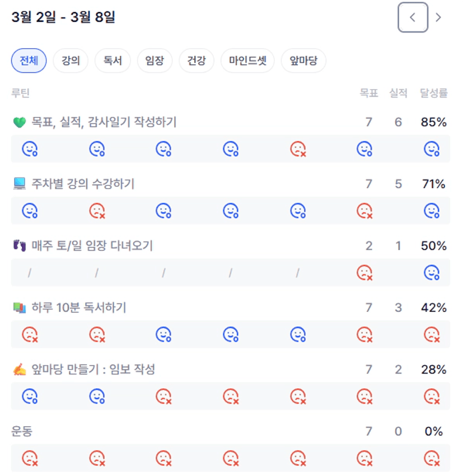Open the 독서 category filter
Viewport: 463px width, 476px height.
[113, 61]
